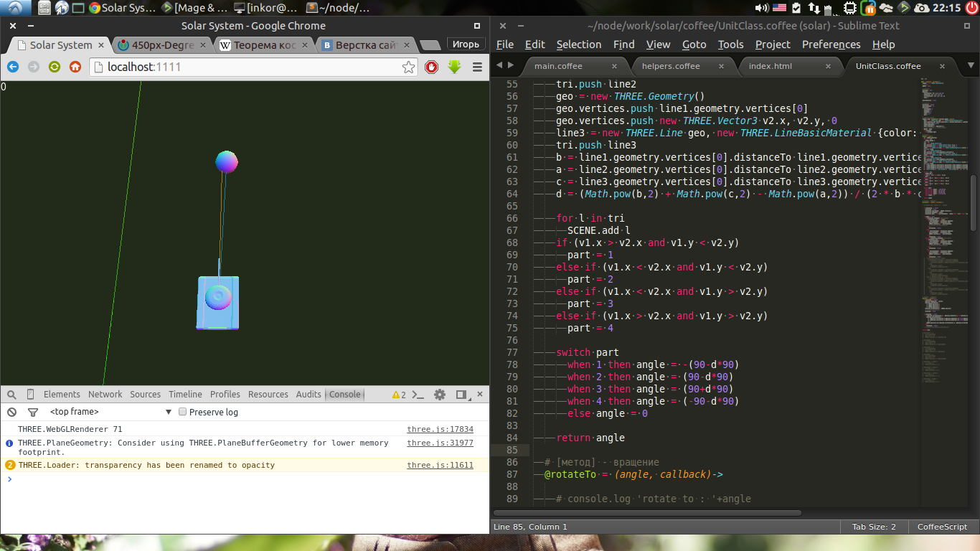980x551 pixels.
Task: Bookmark this page with the star icon
Action: tap(408, 67)
